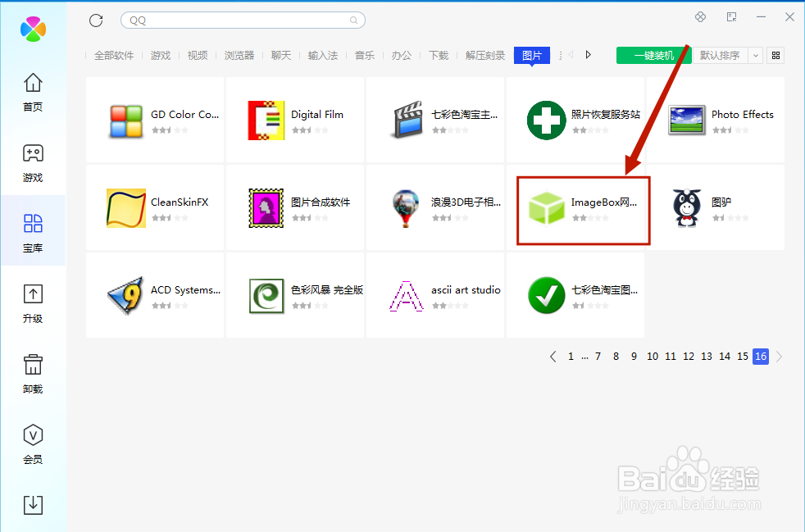This screenshot has height=532, width=805.
Task: Go to page 15
Action: click(743, 357)
